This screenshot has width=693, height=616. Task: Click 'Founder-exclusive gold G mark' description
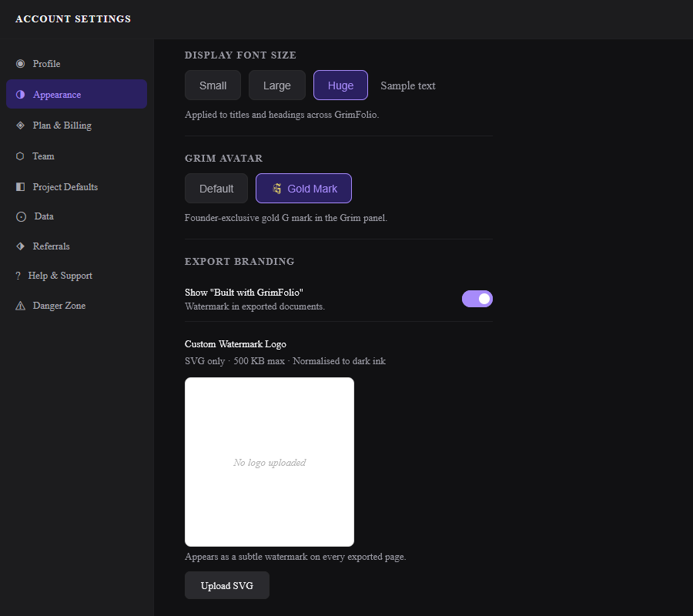286,218
